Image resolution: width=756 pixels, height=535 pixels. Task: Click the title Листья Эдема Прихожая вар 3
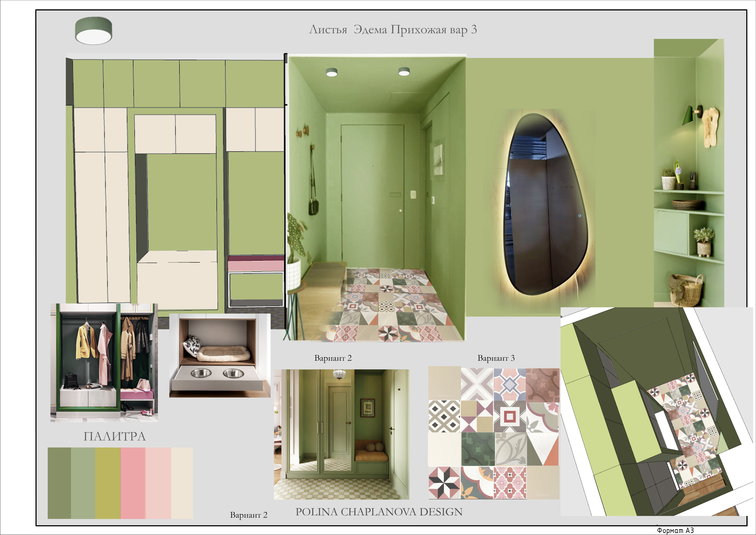(393, 30)
